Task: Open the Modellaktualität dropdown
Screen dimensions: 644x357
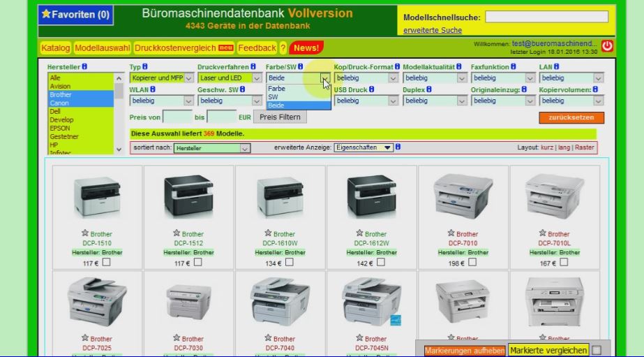Action: click(x=435, y=78)
